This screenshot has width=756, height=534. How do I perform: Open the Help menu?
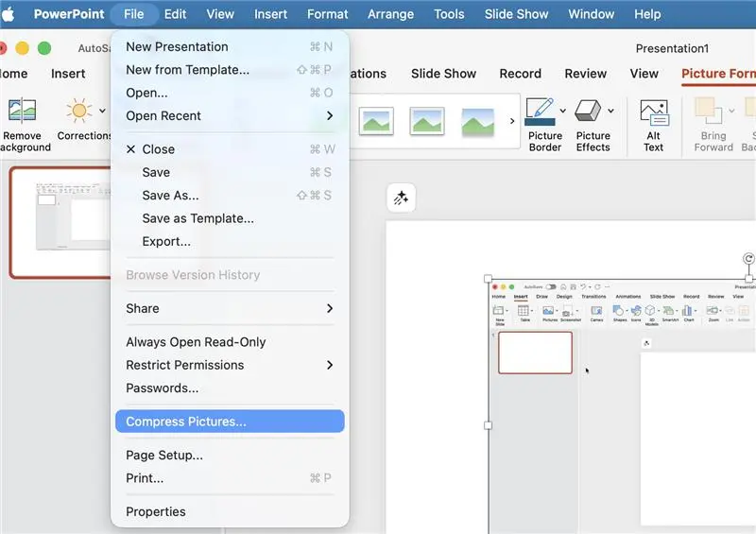[647, 14]
